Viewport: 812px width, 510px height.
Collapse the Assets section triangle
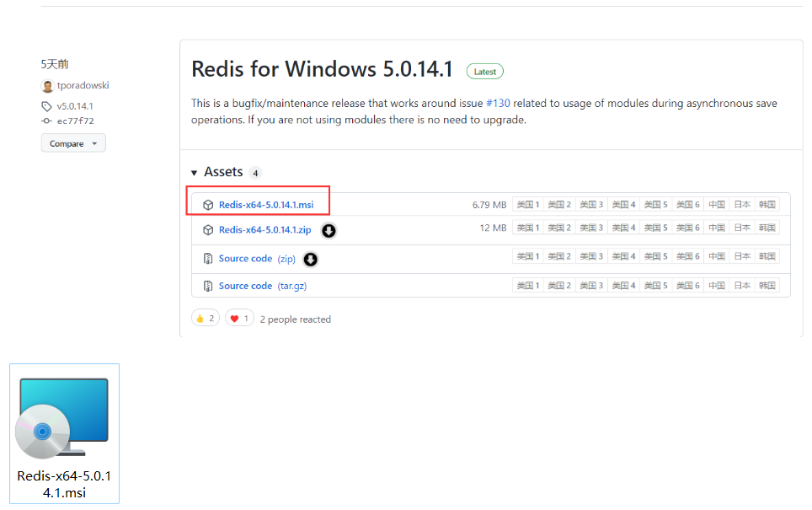[x=195, y=173]
